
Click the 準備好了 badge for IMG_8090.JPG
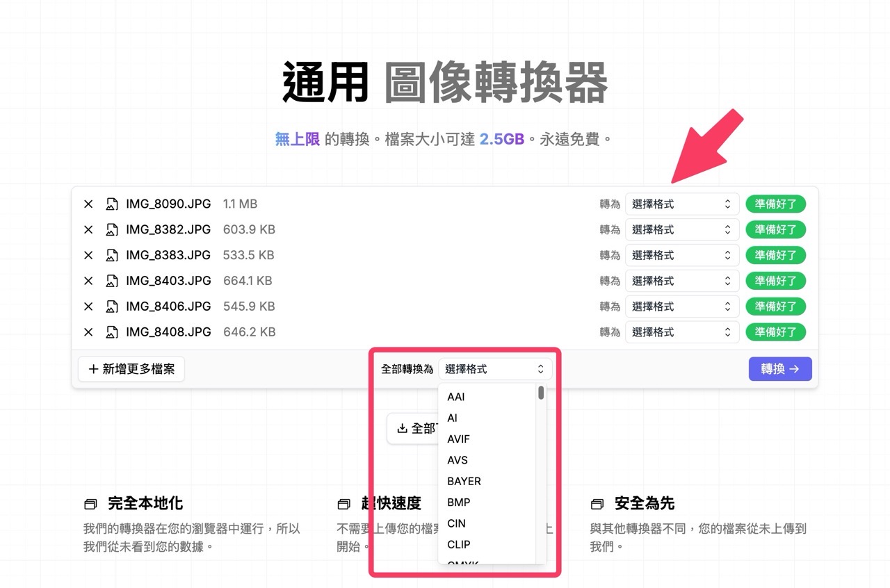(x=775, y=204)
